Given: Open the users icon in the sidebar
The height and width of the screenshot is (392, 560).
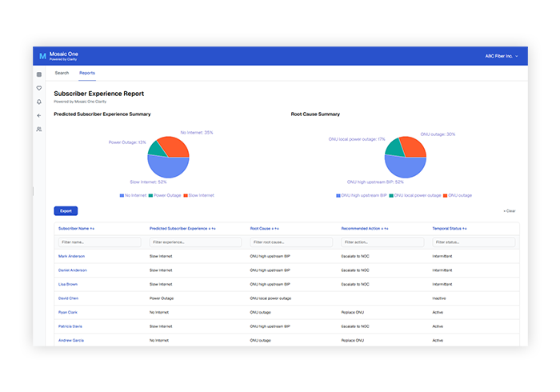Looking at the screenshot, I should (39, 129).
